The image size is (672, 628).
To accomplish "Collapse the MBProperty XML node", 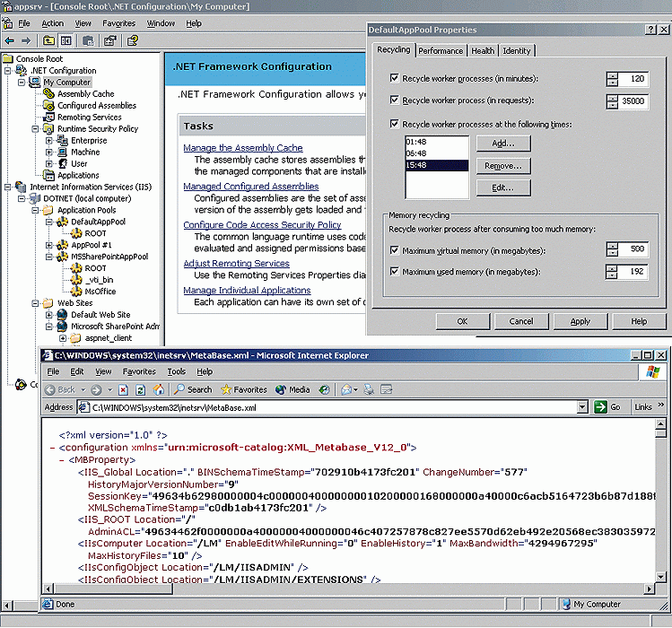I will 62,460.
